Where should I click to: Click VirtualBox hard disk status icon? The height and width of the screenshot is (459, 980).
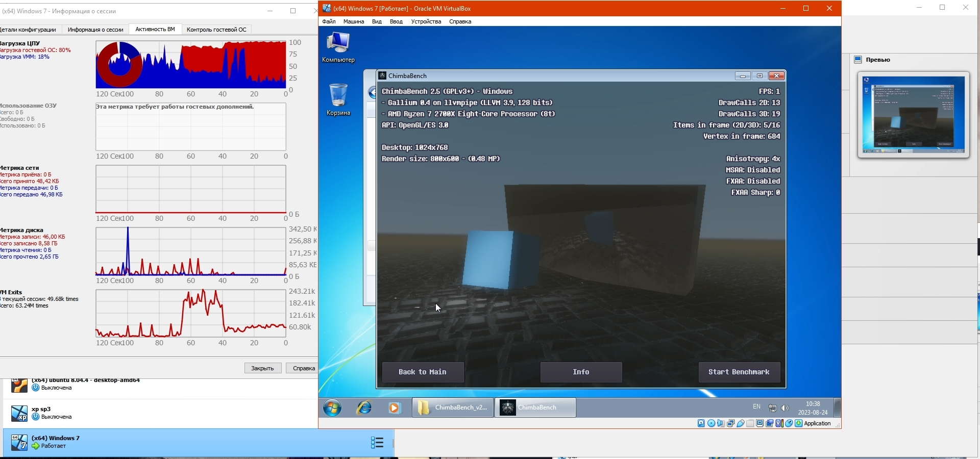[x=701, y=423]
